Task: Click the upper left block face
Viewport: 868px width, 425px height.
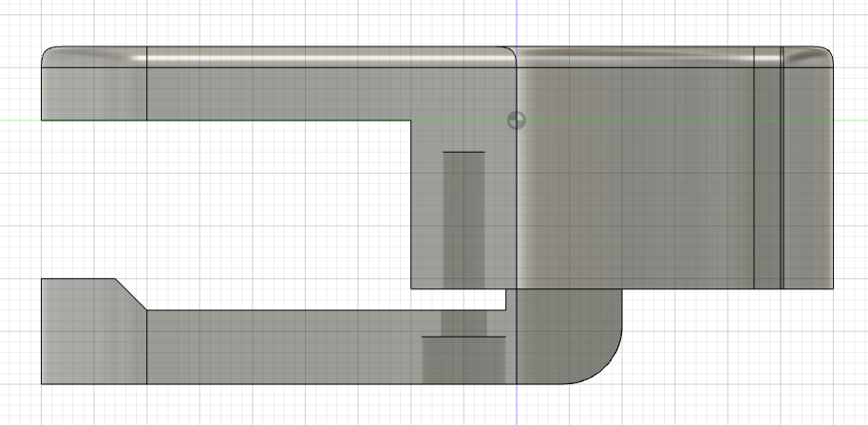Action: coord(94,94)
